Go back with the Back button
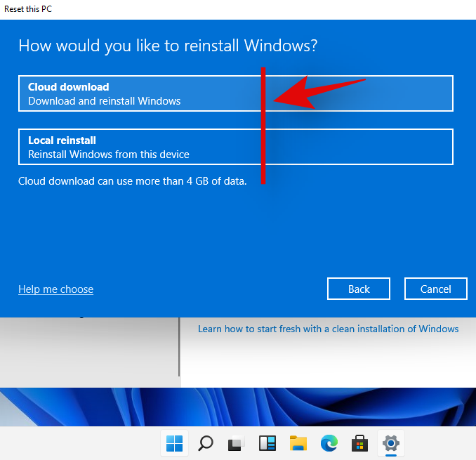The height and width of the screenshot is (460, 476). point(359,289)
